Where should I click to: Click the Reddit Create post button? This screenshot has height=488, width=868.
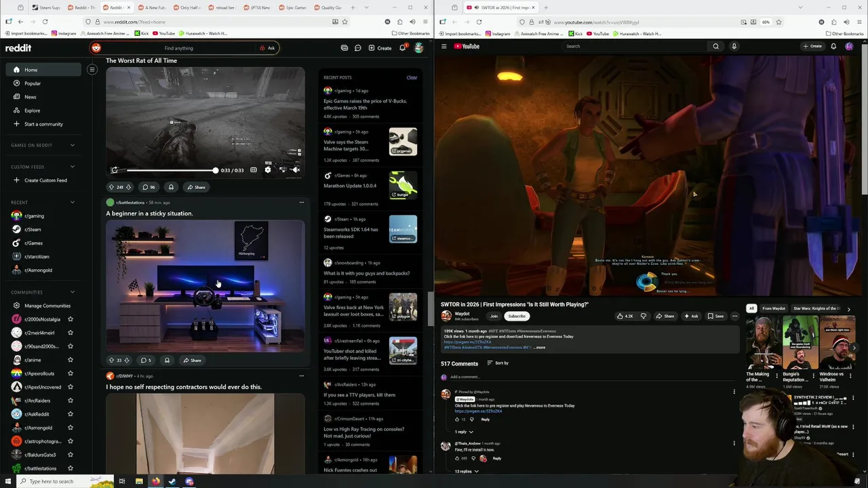point(380,48)
